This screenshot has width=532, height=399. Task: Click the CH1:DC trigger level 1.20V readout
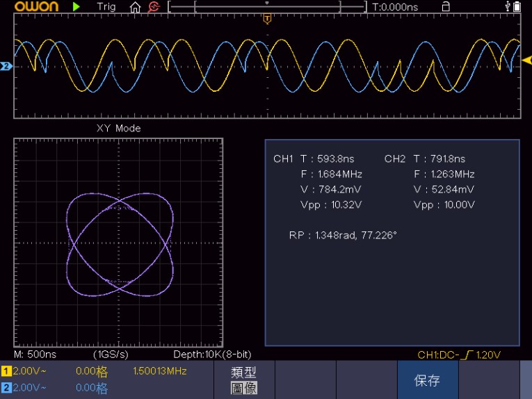click(x=459, y=355)
